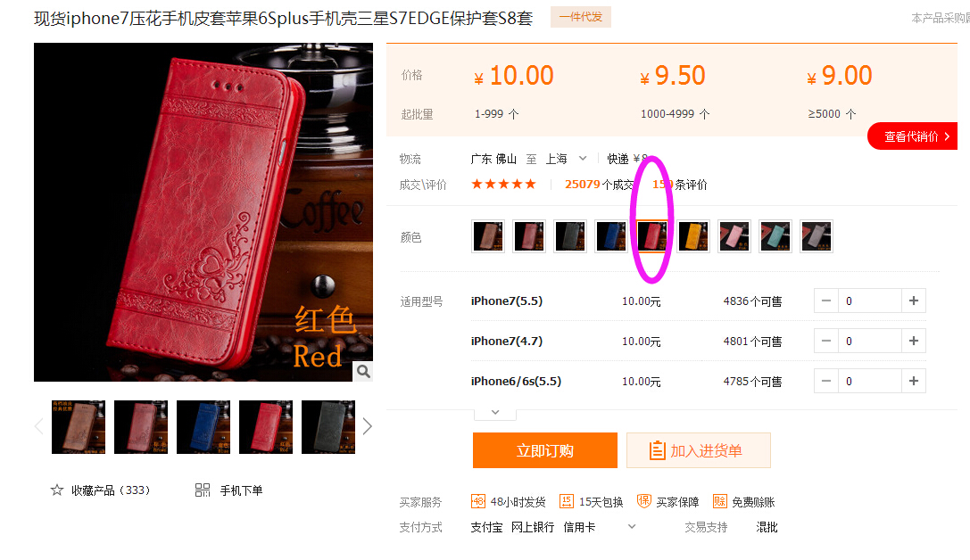The width and height of the screenshot is (970, 560).
Task: Select the blue case thumbnail below image
Action: tap(203, 427)
